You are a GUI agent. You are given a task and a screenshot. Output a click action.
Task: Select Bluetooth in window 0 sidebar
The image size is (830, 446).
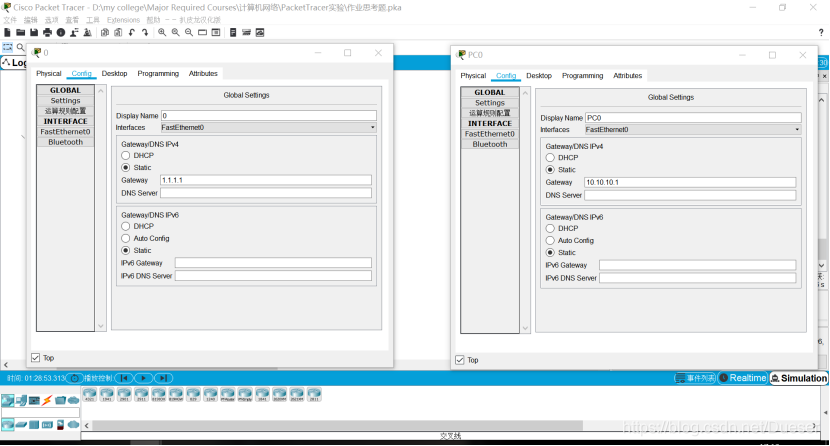click(x=66, y=142)
